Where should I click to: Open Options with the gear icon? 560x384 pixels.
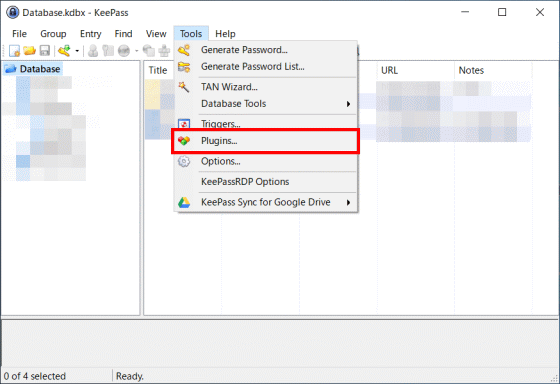(266, 161)
